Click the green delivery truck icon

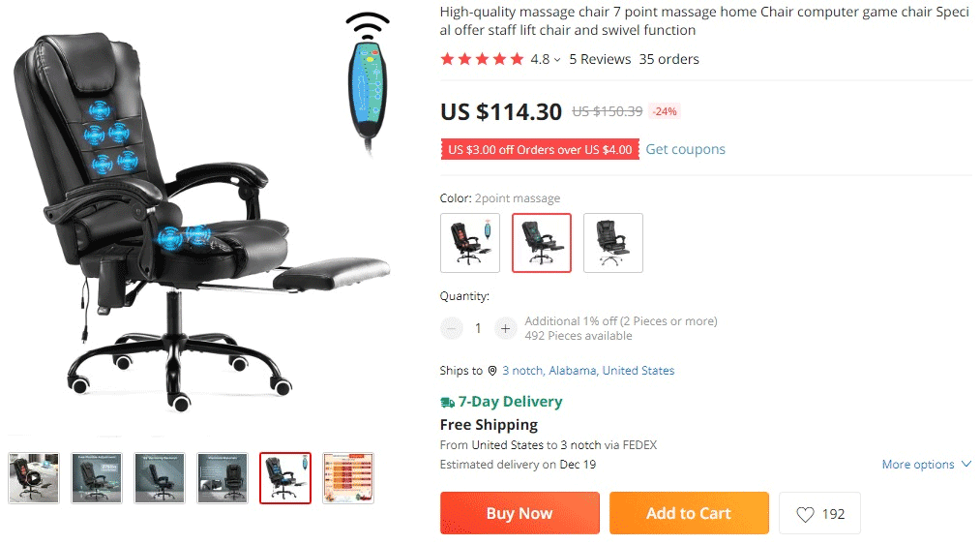click(448, 402)
